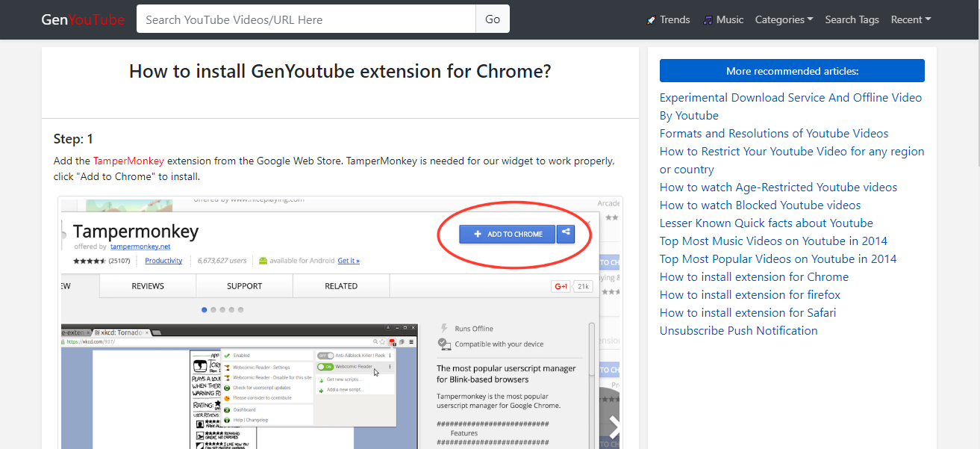
Task: Open the Search Tags page
Action: [852, 19]
